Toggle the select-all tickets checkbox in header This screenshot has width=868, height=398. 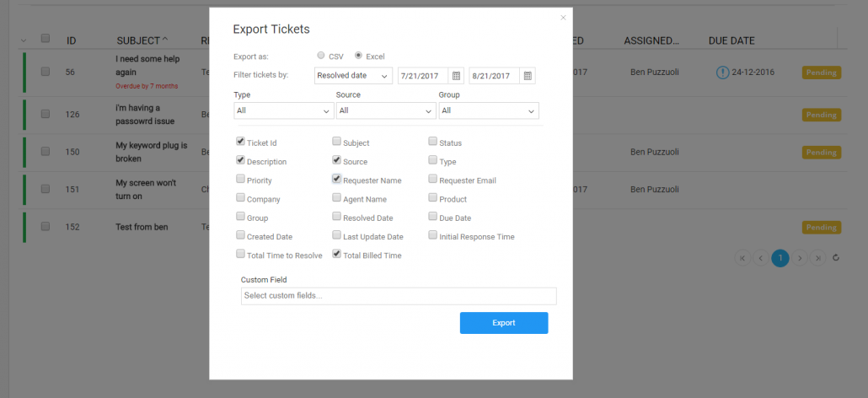pos(46,38)
